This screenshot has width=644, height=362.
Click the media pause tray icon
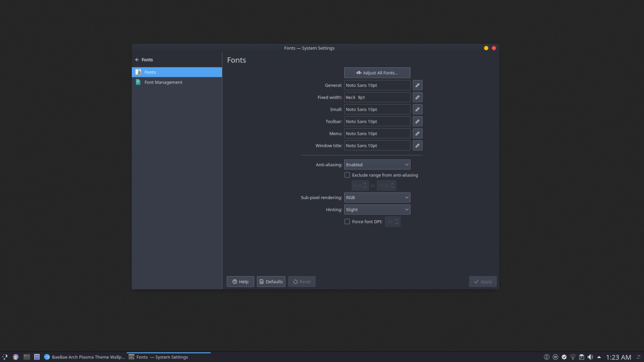(555, 357)
